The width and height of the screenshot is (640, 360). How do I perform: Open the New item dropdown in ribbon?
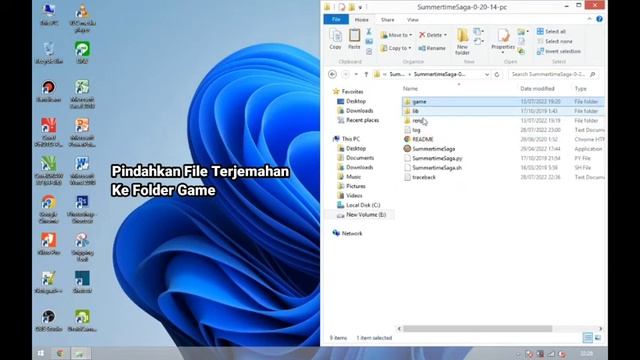479,31
